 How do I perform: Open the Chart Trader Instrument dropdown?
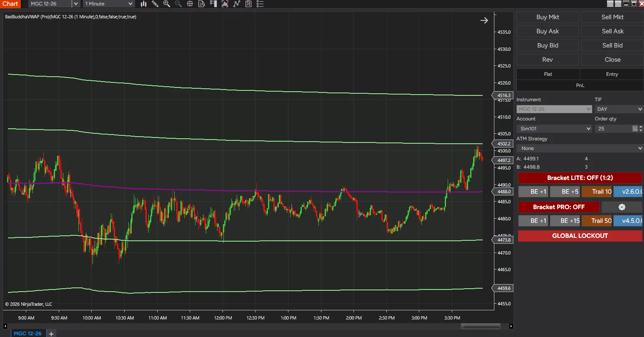coord(554,109)
